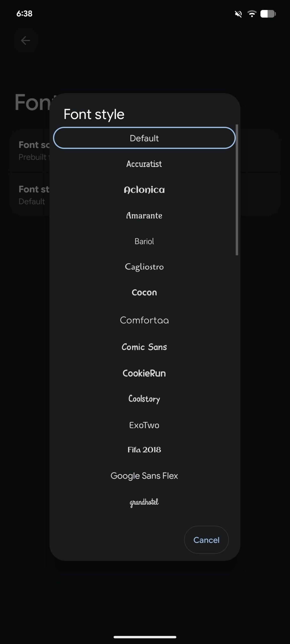Apply the Comfortaa font

[144, 320]
